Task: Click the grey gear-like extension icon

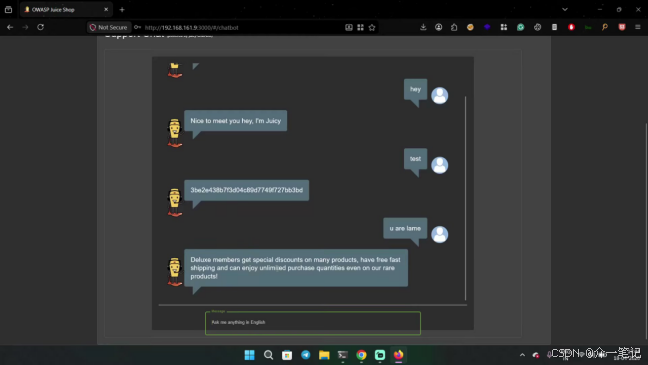Action: pos(538,27)
